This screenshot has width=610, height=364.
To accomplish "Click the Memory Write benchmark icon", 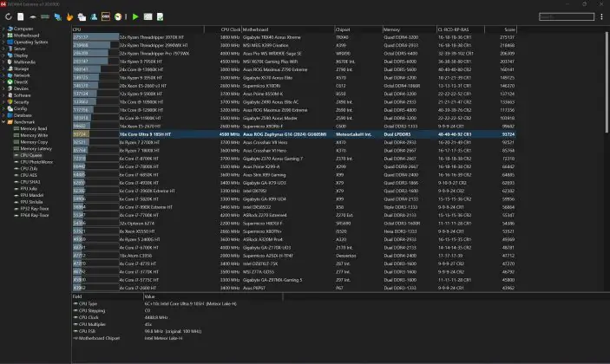I will 16,135.
